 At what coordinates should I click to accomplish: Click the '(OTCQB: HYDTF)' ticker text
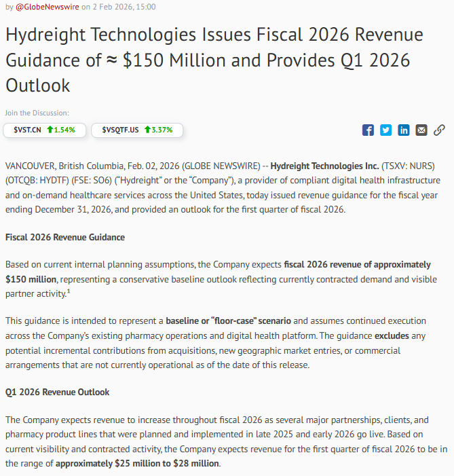click(37, 181)
